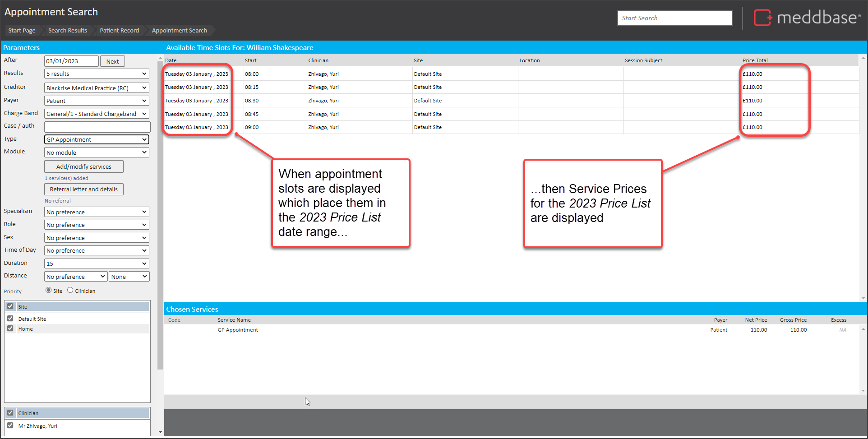Screen dimensions: 868x439
Task: Click the meddbase logo icon
Action: (762, 18)
